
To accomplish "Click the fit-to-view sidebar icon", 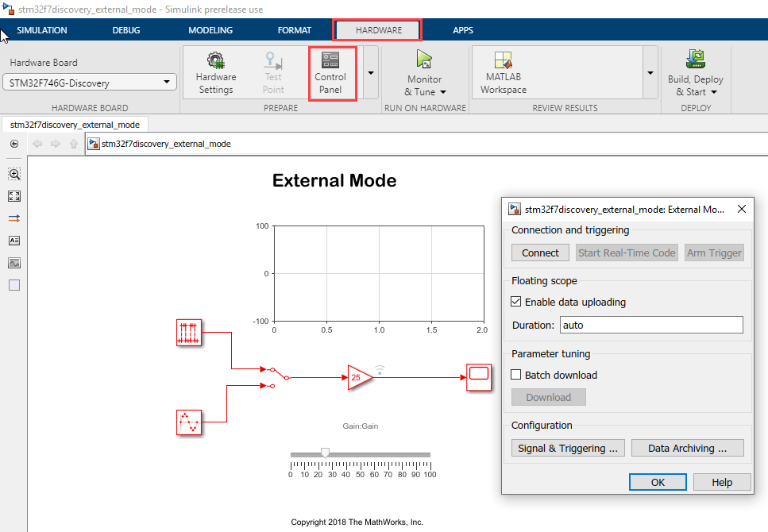I will click(14, 196).
